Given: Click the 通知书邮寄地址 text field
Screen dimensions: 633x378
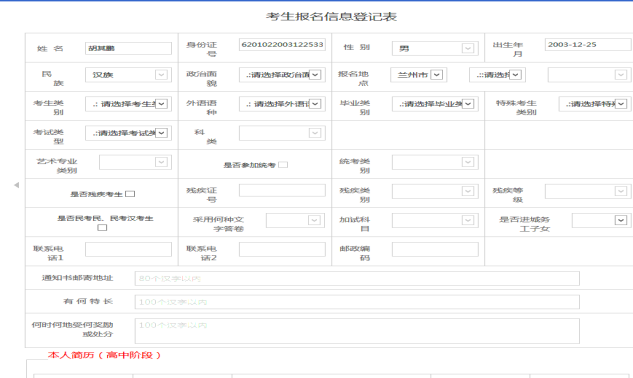Looking at the screenshot, I should 357,278.
